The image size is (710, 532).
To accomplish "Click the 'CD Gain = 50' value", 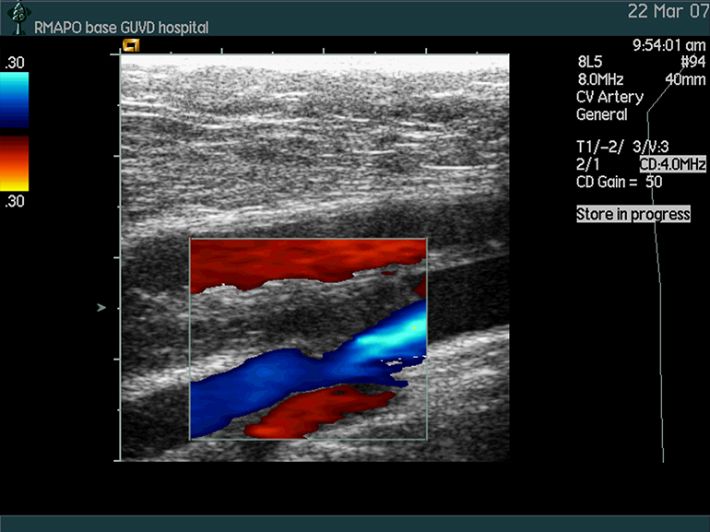I will click(x=619, y=182).
